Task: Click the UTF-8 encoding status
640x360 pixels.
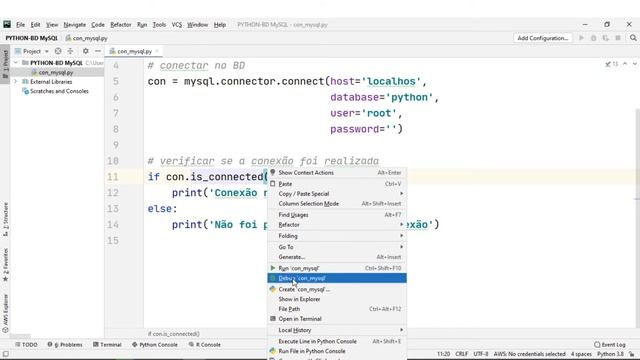Action: click(x=481, y=354)
